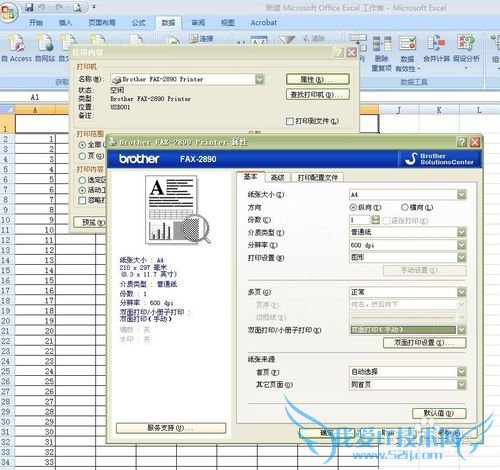Click the help question mark in Brother properties title bar
The image size is (500, 470).
462,142
